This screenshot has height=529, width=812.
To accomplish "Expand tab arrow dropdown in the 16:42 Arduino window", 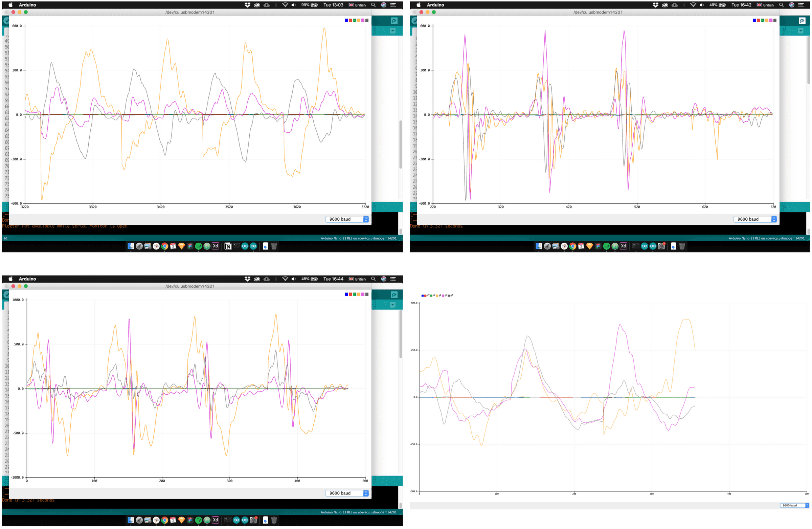I will [800, 31].
